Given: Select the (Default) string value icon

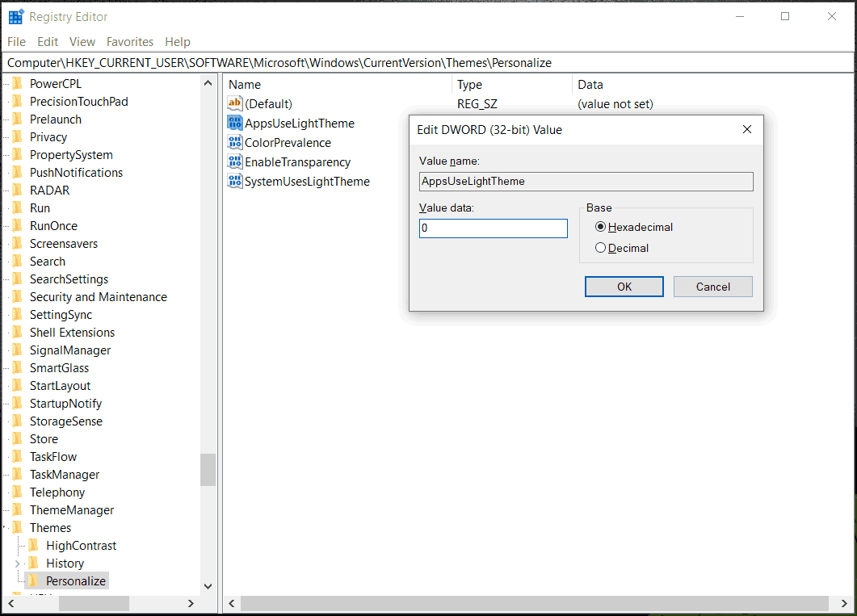Looking at the screenshot, I should pyautogui.click(x=234, y=103).
